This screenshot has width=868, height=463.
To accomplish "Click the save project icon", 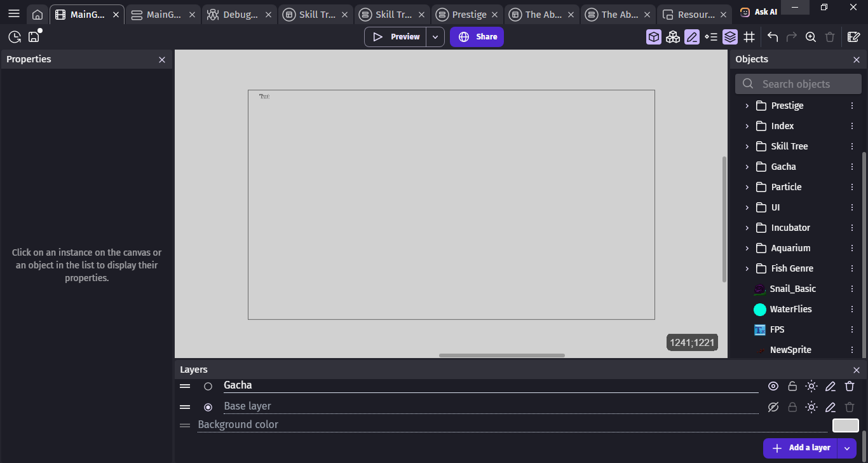I will 34,37.
